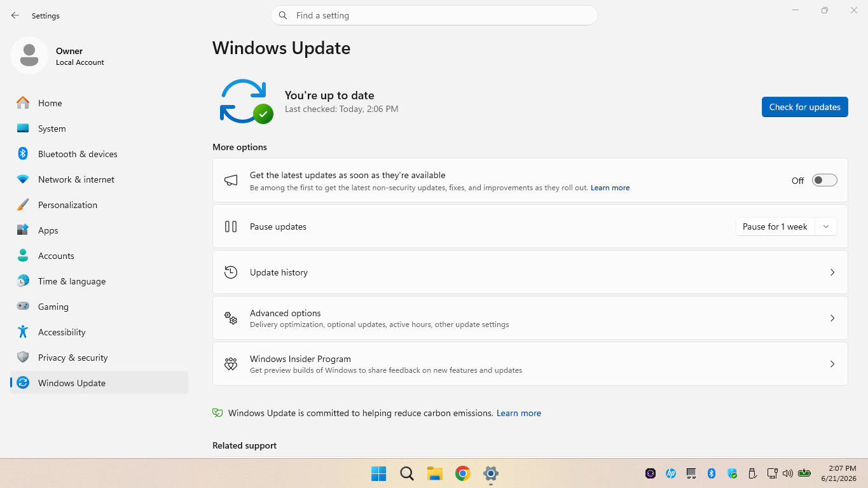Click the battery charging icon in tray
The image size is (868, 488).
click(804, 473)
